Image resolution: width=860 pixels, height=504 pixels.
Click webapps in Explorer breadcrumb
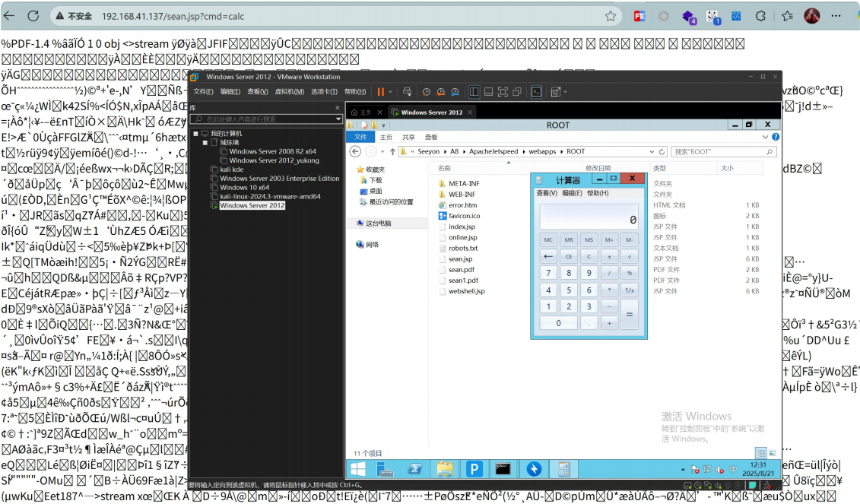click(x=542, y=151)
